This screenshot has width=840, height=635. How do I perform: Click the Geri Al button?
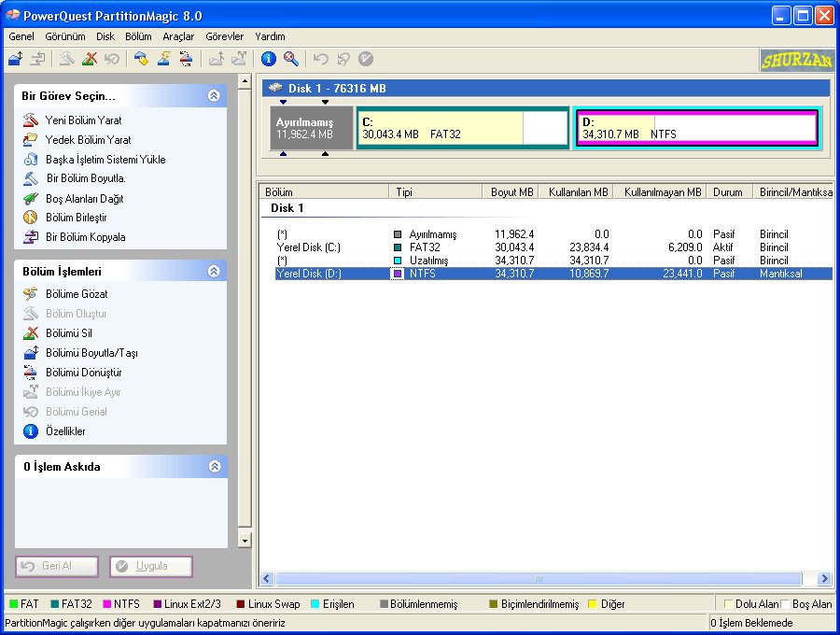57,566
